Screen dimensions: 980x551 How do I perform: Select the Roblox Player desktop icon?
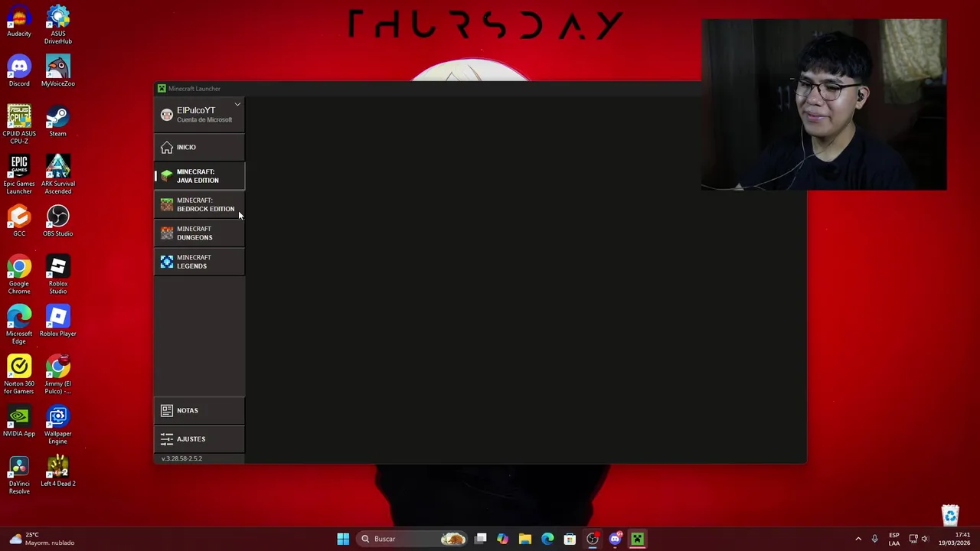[x=58, y=321]
